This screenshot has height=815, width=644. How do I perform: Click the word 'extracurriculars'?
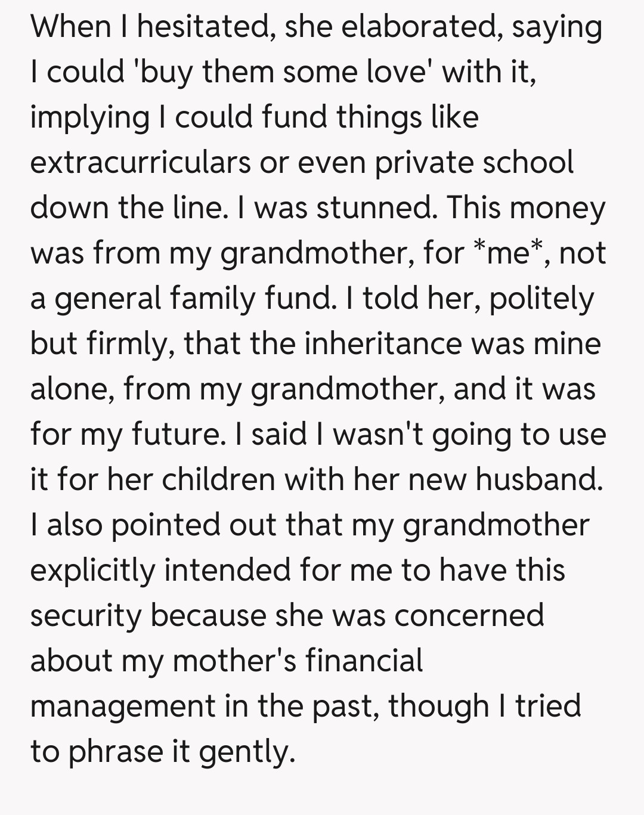pyautogui.click(x=140, y=163)
